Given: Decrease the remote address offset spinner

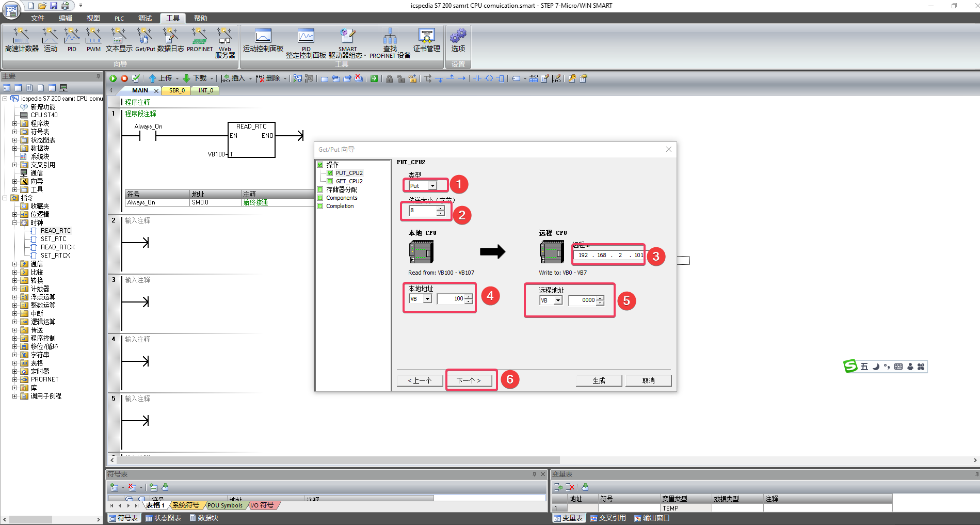Looking at the screenshot, I should pos(600,303).
